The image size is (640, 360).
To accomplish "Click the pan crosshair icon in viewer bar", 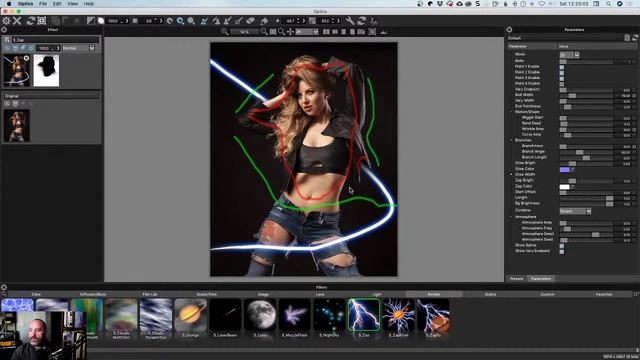I will pos(290,31).
